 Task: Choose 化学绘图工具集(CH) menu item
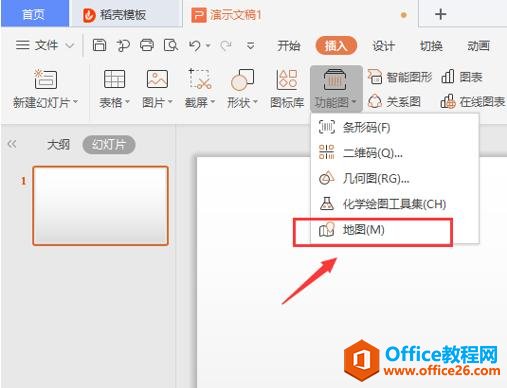[394, 204]
